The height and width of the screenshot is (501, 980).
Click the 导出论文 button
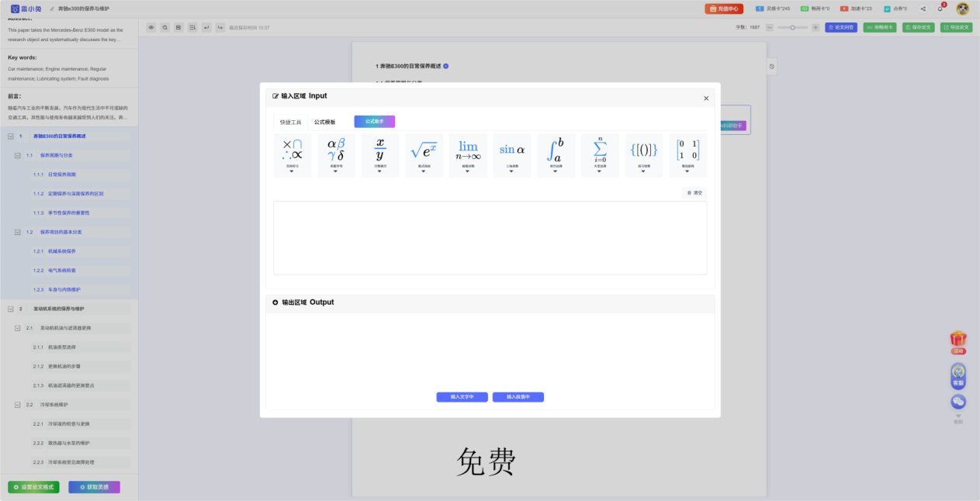956,27
